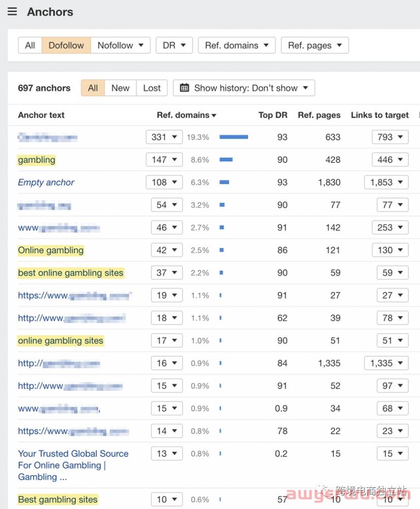Click the 633 ref. pages value
The height and width of the screenshot is (509, 420).
click(x=333, y=137)
